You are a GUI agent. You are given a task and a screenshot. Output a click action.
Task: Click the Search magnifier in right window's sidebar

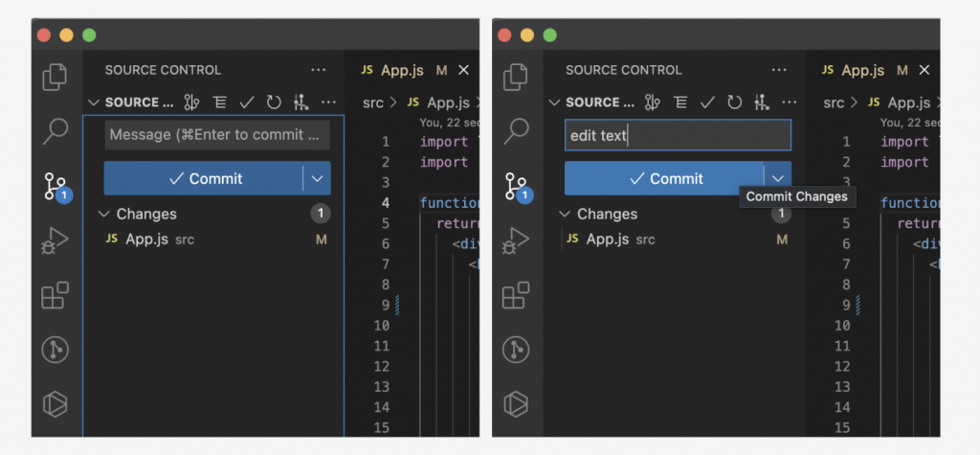(516, 130)
